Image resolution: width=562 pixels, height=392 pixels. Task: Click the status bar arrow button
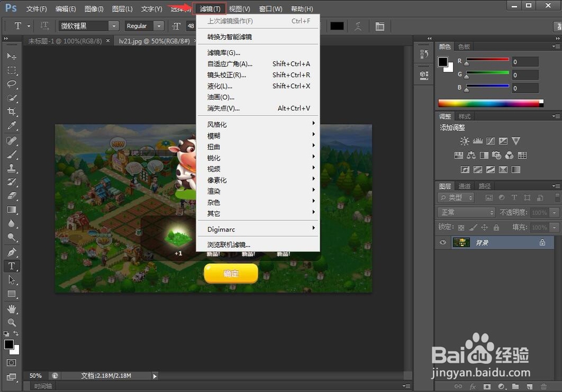pyautogui.click(x=155, y=376)
